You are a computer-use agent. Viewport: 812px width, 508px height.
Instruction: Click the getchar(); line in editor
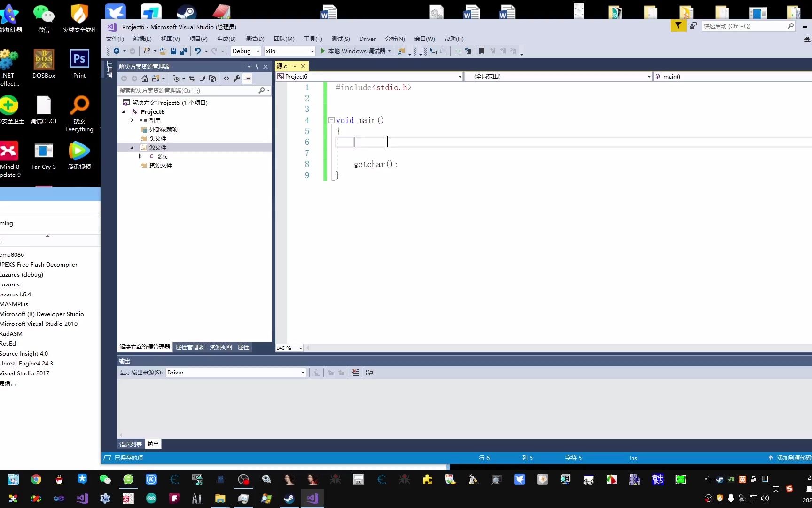(375, 164)
